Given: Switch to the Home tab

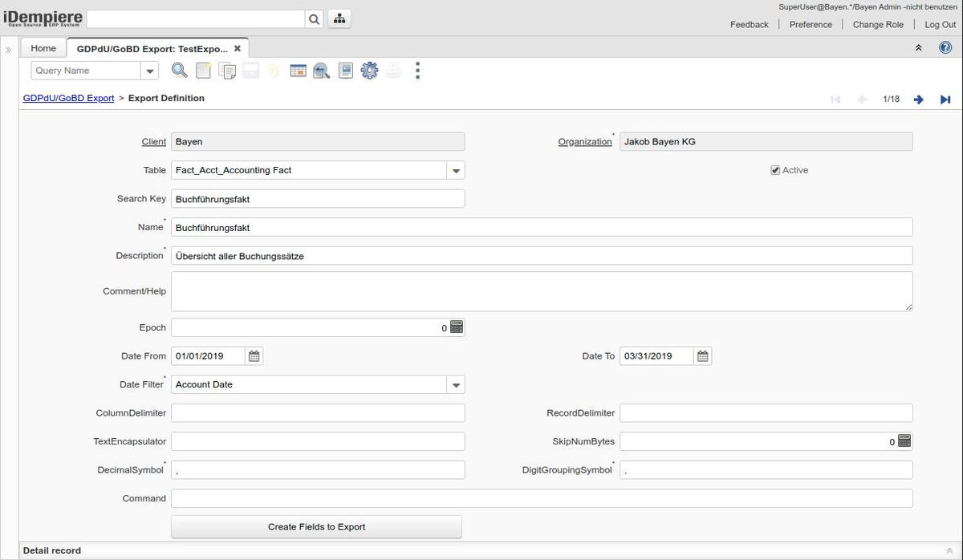Looking at the screenshot, I should click(x=43, y=48).
